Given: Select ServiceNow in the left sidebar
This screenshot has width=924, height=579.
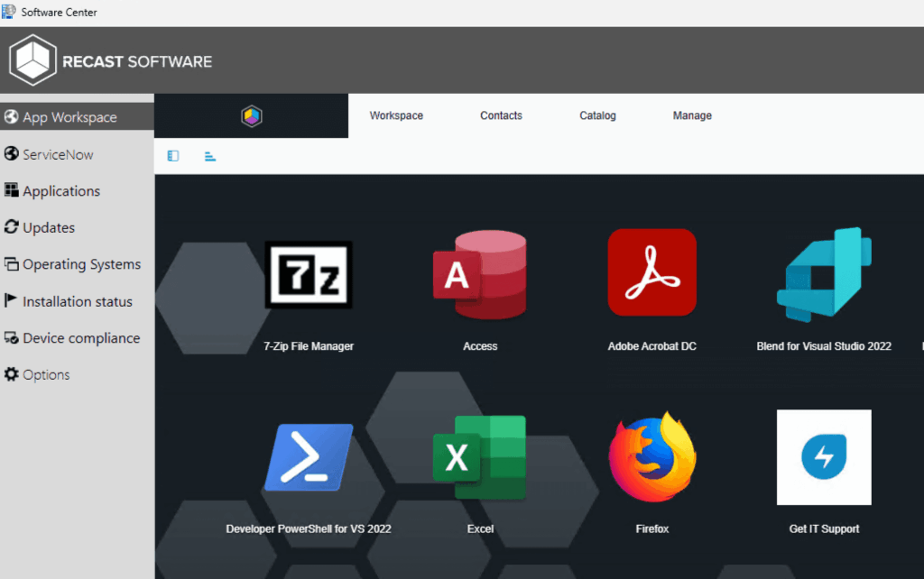Looking at the screenshot, I should click(x=58, y=154).
